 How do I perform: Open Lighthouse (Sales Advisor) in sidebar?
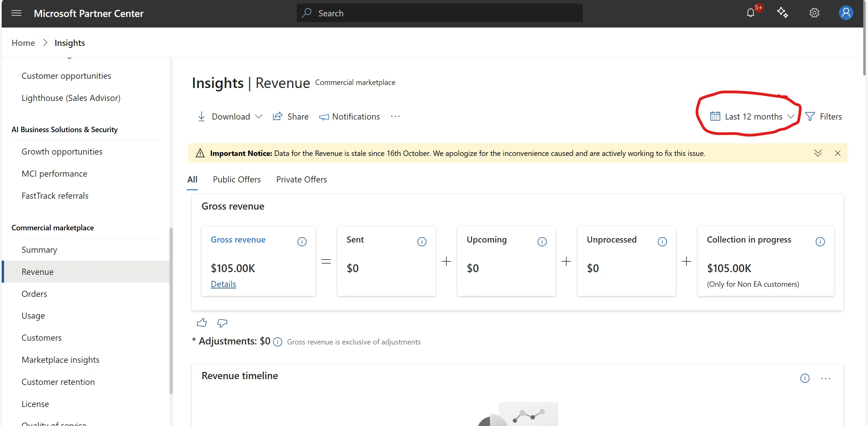71,98
